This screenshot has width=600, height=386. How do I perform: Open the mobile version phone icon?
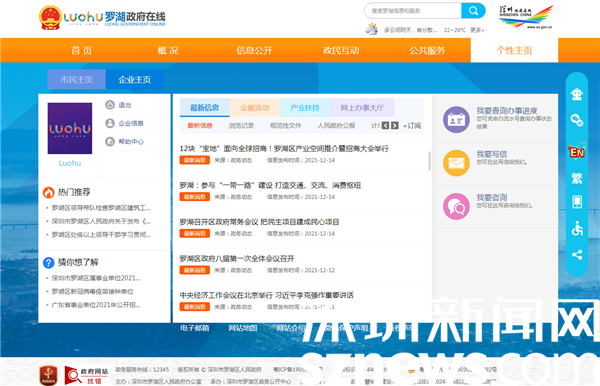coord(577,202)
